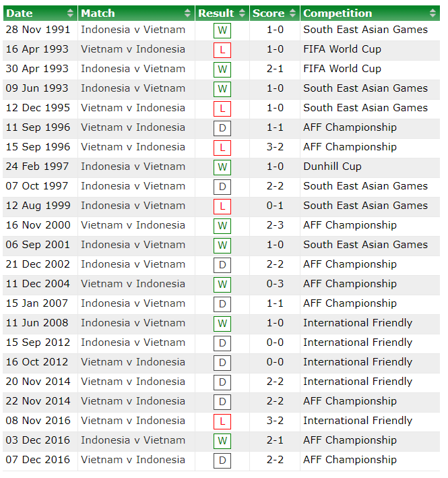Image resolution: width=448 pixels, height=478 pixels.
Task: Select the Competition column header
Action: 338,13
